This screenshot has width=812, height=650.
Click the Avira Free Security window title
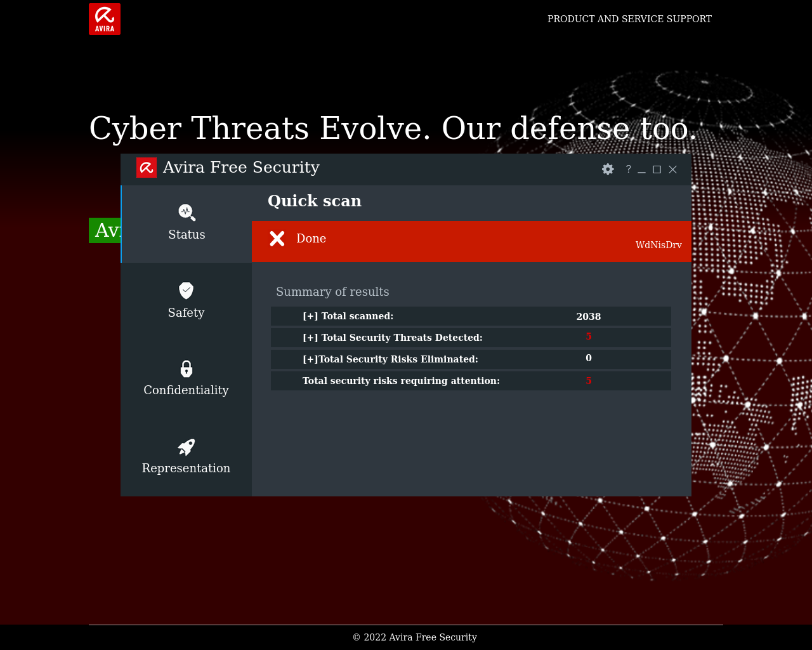click(241, 168)
